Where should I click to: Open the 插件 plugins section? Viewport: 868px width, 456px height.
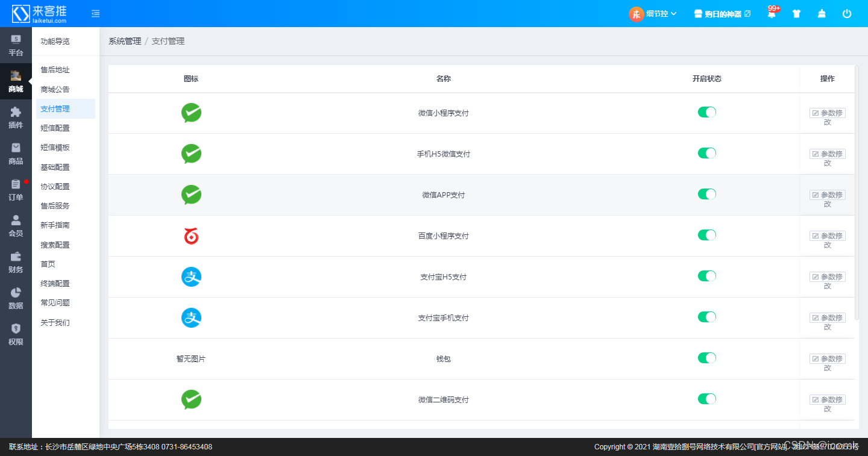click(x=16, y=117)
